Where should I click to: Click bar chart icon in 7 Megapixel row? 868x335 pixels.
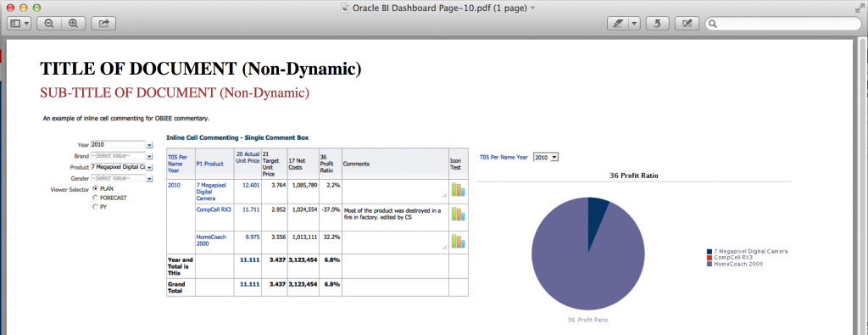click(459, 189)
